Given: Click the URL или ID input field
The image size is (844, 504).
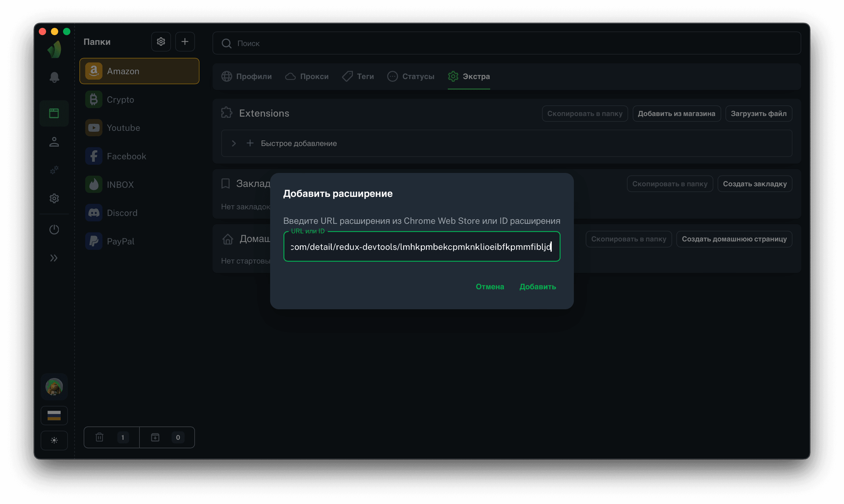Looking at the screenshot, I should pyautogui.click(x=421, y=247).
